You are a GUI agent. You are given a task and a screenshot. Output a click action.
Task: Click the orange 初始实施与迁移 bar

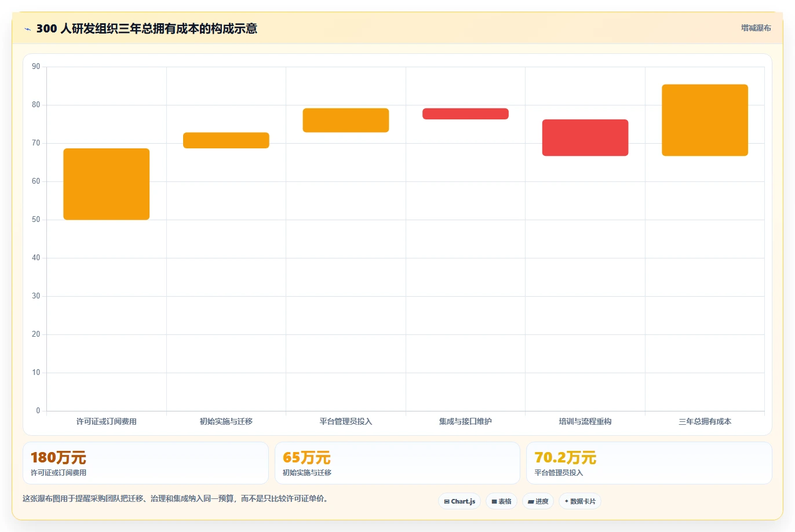coord(226,140)
